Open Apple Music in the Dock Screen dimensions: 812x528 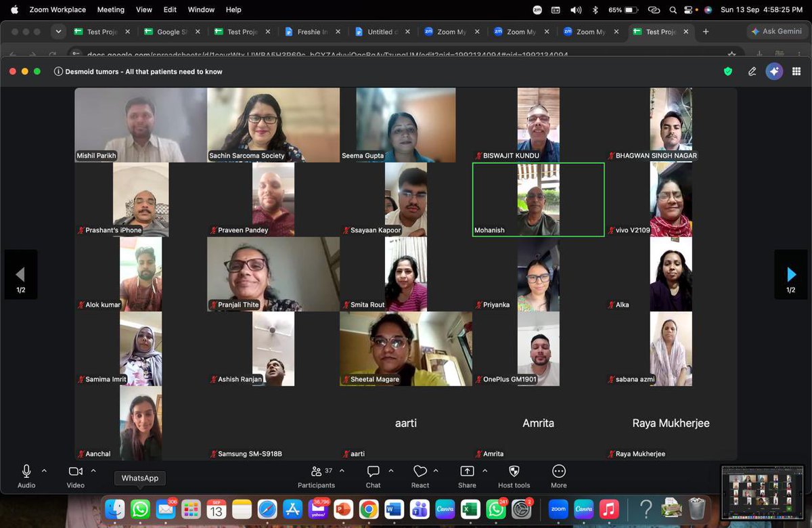609,508
